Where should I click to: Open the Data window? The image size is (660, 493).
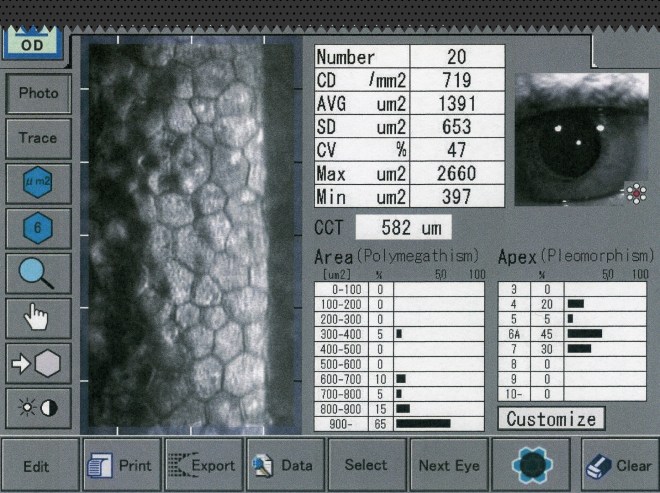pyautogui.click(x=284, y=465)
